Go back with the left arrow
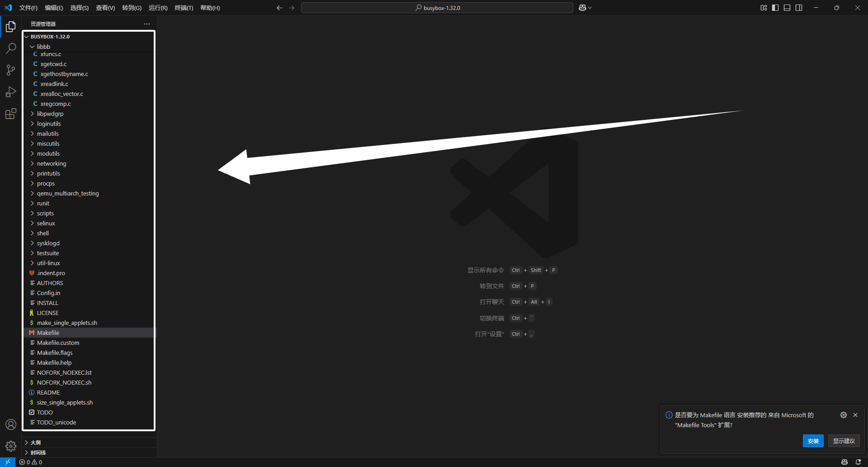Viewport: 868px width, 467px height. point(279,8)
